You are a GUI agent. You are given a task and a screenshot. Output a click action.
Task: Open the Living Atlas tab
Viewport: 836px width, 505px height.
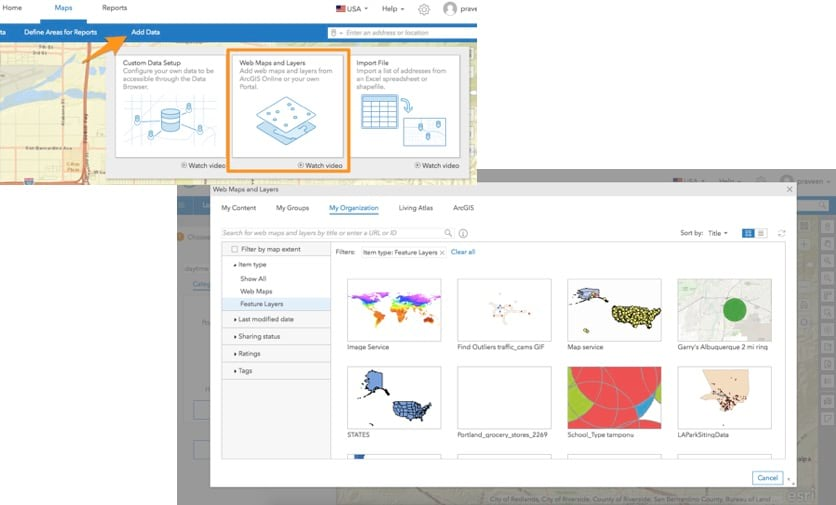pos(416,208)
